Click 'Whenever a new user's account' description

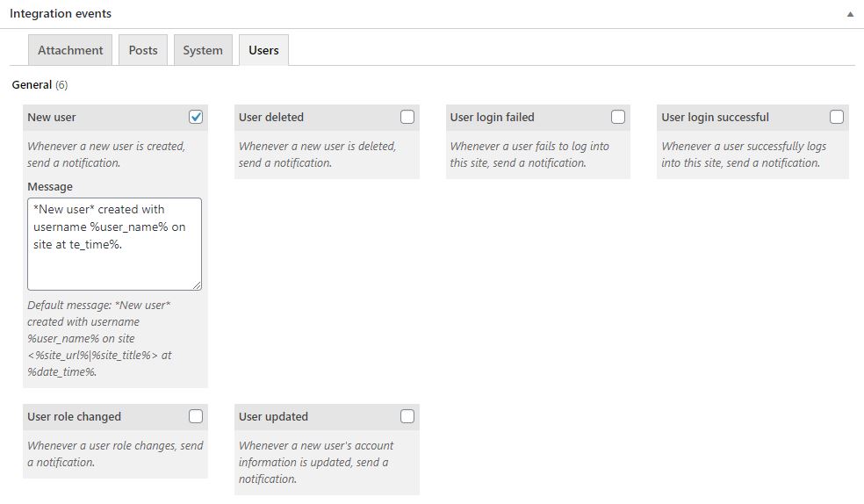[x=316, y=462]
